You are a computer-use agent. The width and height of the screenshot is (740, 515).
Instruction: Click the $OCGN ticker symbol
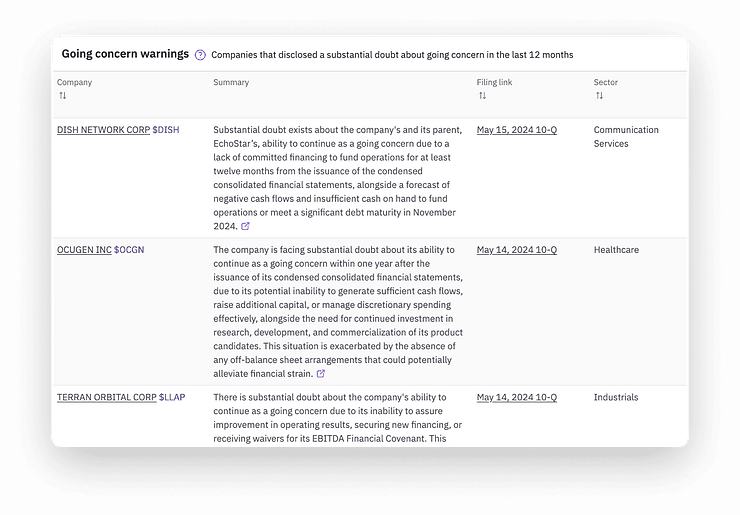click(x=129, y=250)
